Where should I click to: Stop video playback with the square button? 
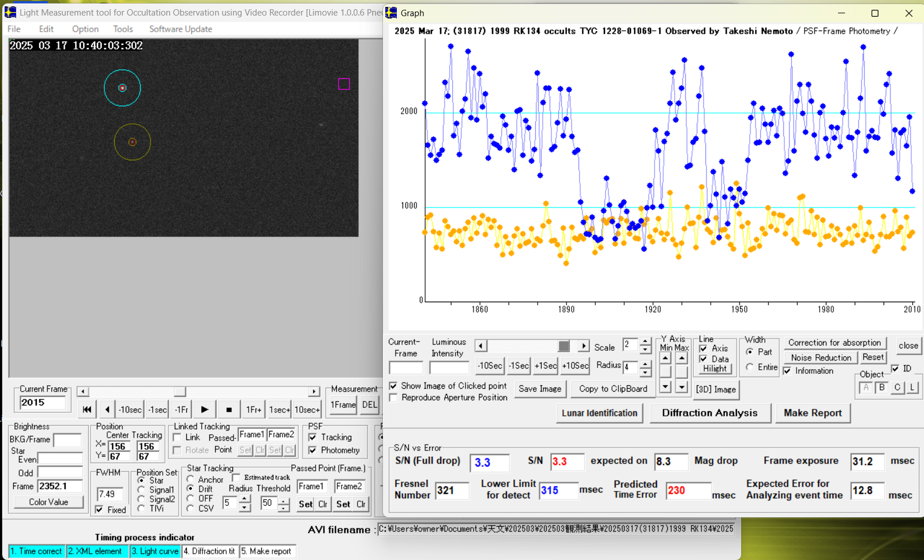229,409
